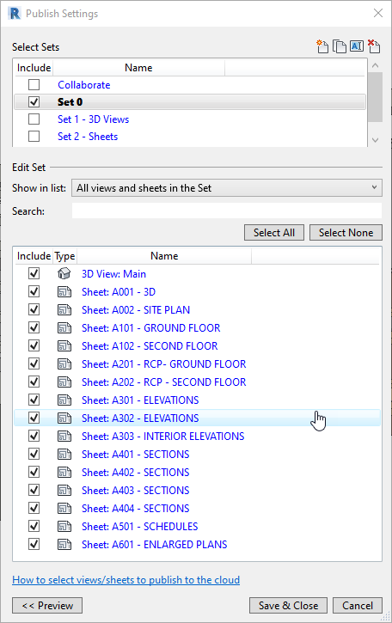The height and width of the screenshot is (623, 392).
Task: Click the Delete Set icon
Action: [x=374, y=46]
